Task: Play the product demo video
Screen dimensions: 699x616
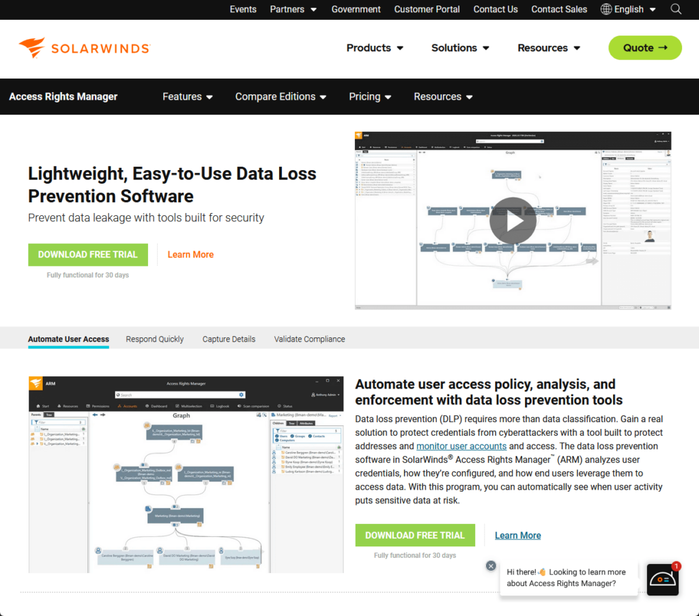Action: point(513,221)
